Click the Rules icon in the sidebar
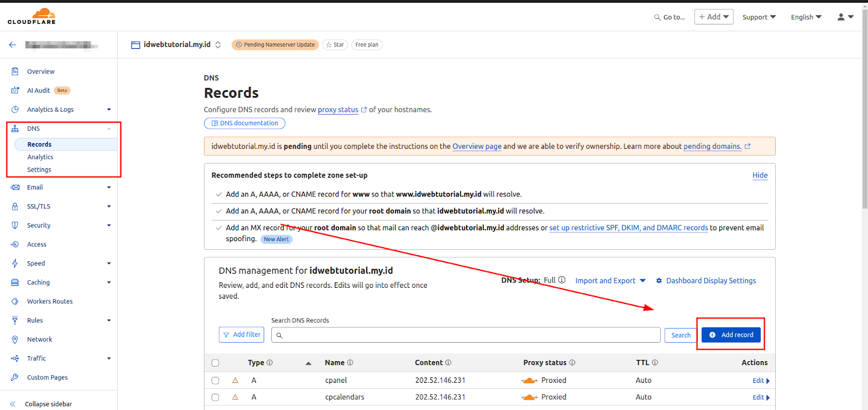The width and height of the screenshot is (868, 410). (15, 320)
